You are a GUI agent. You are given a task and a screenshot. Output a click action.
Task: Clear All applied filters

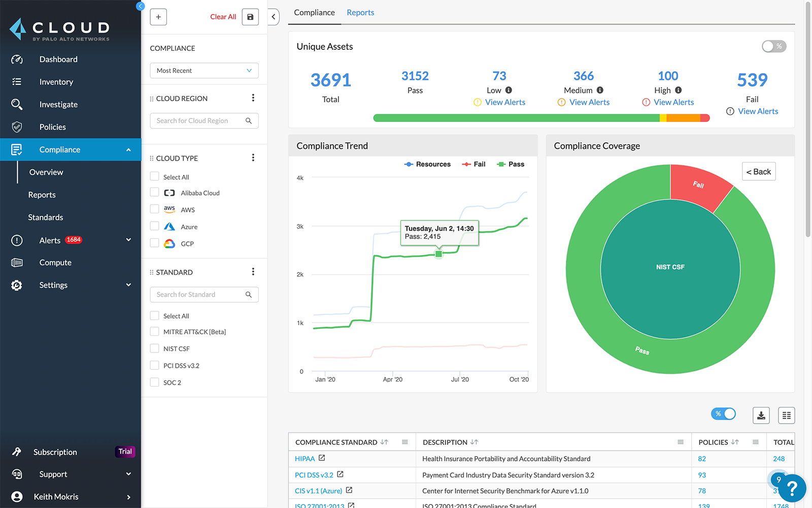pyautogui.click(x=223, y=17)
